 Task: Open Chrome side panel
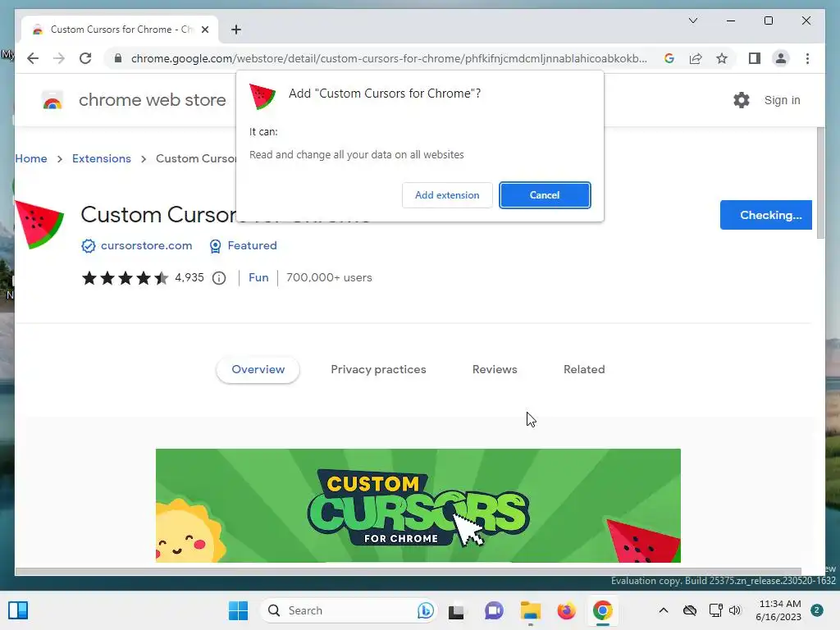pos(755,58)
